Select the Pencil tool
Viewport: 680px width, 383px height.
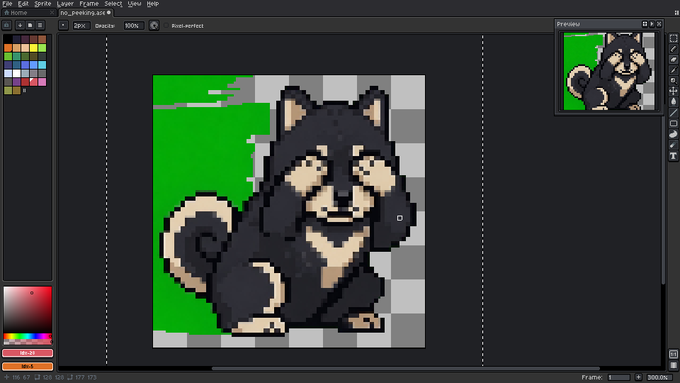pos(673,49)
